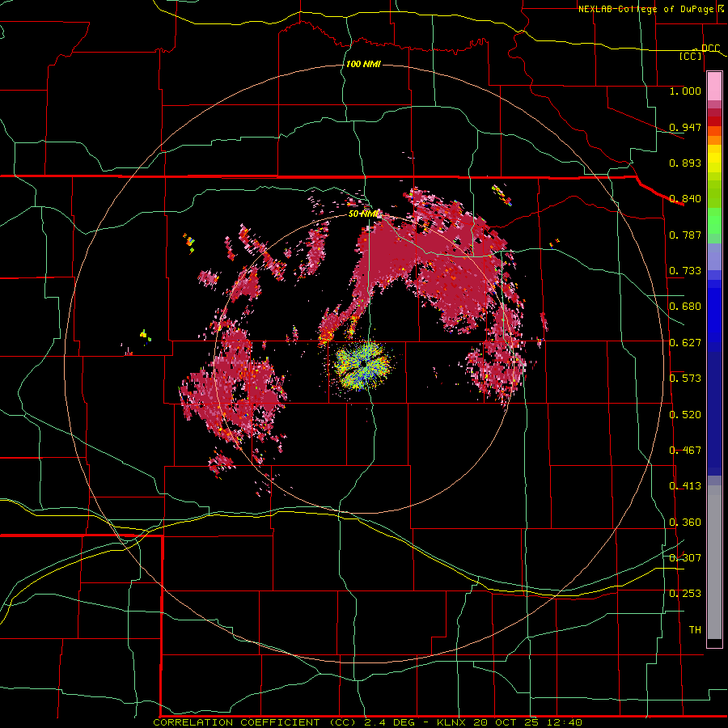Screen dimensions: 728x728
Task: Select the 0.627 legend value
Action: coord(685,343)
